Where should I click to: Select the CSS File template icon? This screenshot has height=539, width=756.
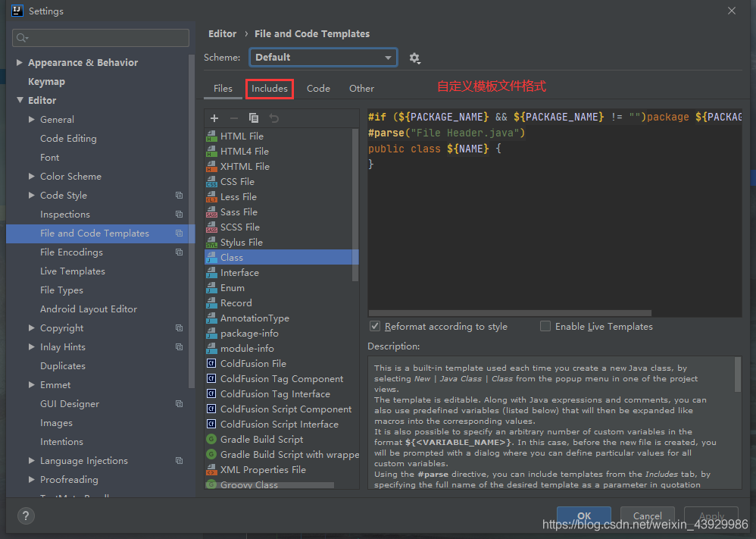click(x=211, y=182)
